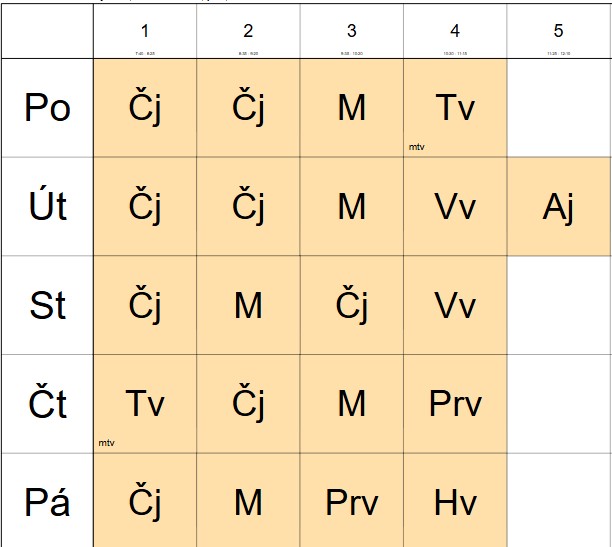Click the Pá day row header
The width and height of the screenshot is (612, 547).
click(47, 502)
